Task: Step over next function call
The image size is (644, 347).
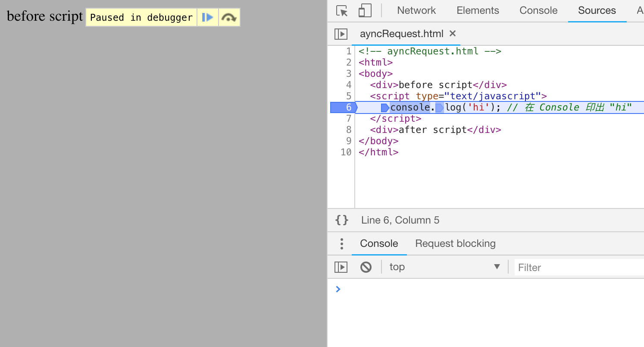Action: pos(229,17)
